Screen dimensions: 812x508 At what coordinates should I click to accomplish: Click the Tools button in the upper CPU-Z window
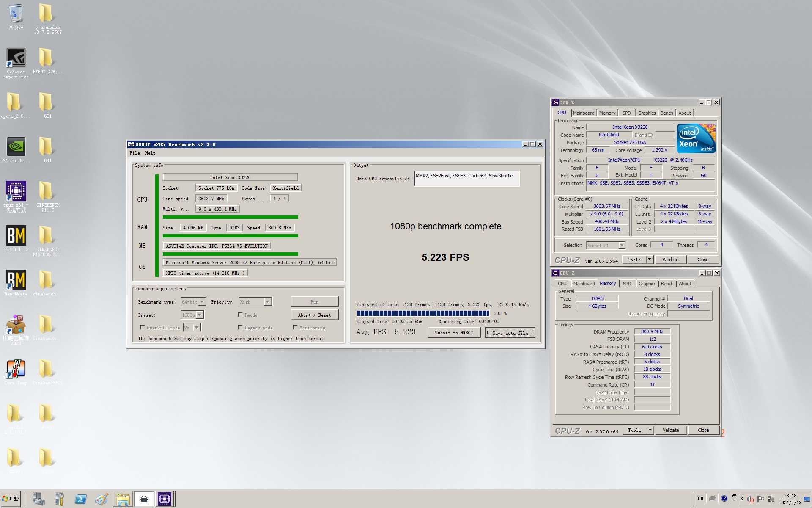(x=634, y=260)
